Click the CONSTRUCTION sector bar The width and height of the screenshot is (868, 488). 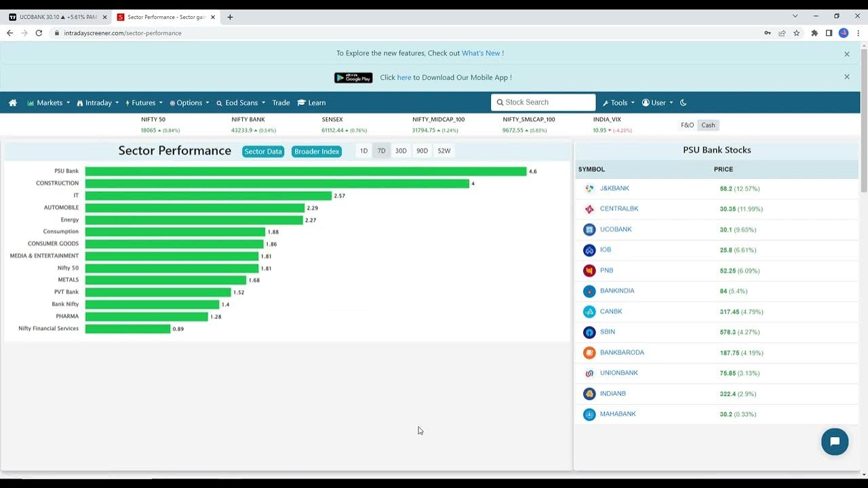(277, 184)
